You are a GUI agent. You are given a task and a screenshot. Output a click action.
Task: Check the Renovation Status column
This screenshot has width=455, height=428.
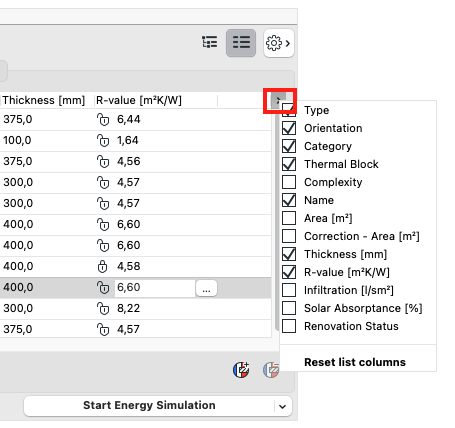[289, 326]
